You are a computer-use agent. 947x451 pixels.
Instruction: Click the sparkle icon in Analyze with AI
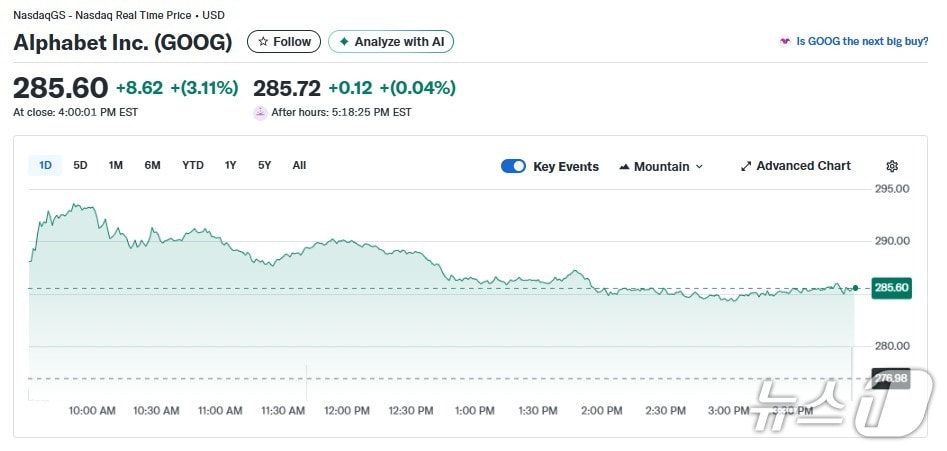click(x=344, y=42)
